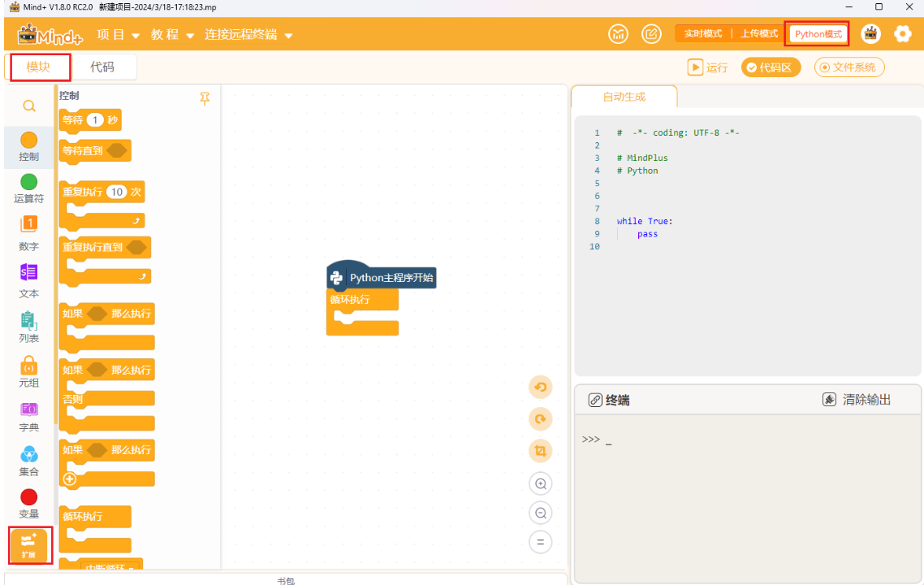Click the plus icon on the 如果 block
Screen dimensions: 924x585
[70, 479]
